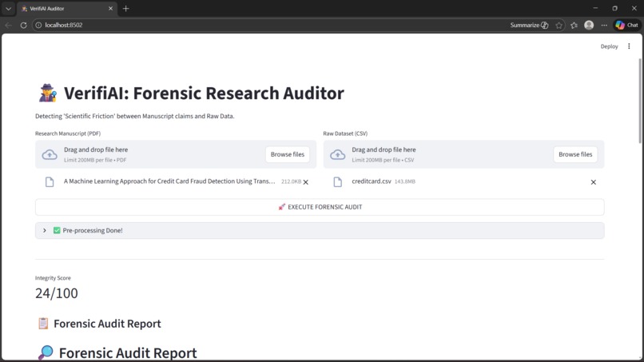Minimize the browser window
Screen dimensions: 644x362
[x=595, y=8]
